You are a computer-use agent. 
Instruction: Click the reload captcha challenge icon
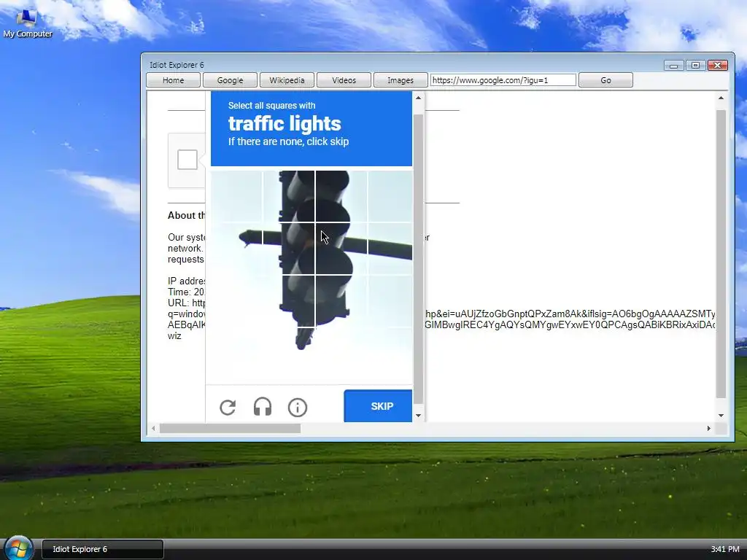coord(228,407)
